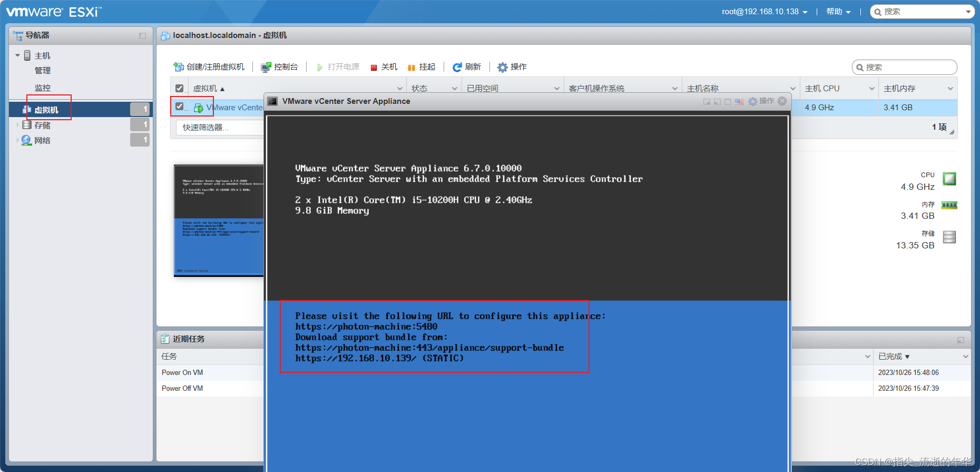Open the 虚拟机 column dropdown arrow
Image resolution: width=980 pixels, height=472 pixels.
click(x=400, y=89)
